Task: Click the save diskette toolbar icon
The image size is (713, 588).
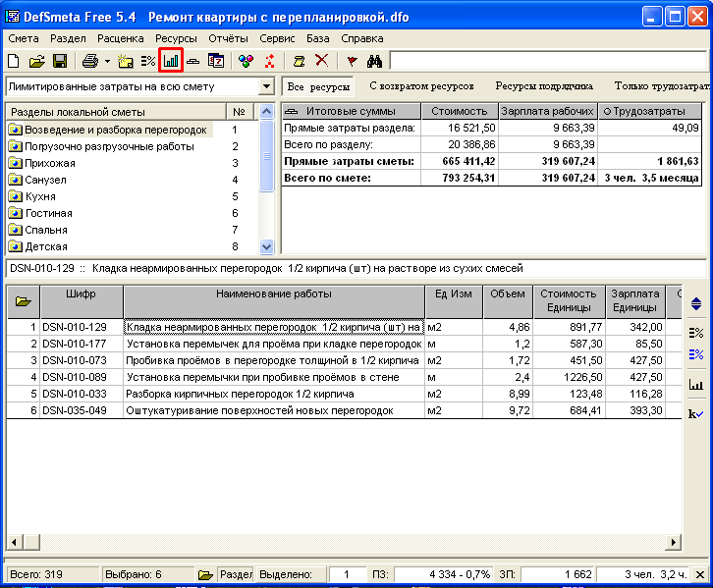Action: 60,61
